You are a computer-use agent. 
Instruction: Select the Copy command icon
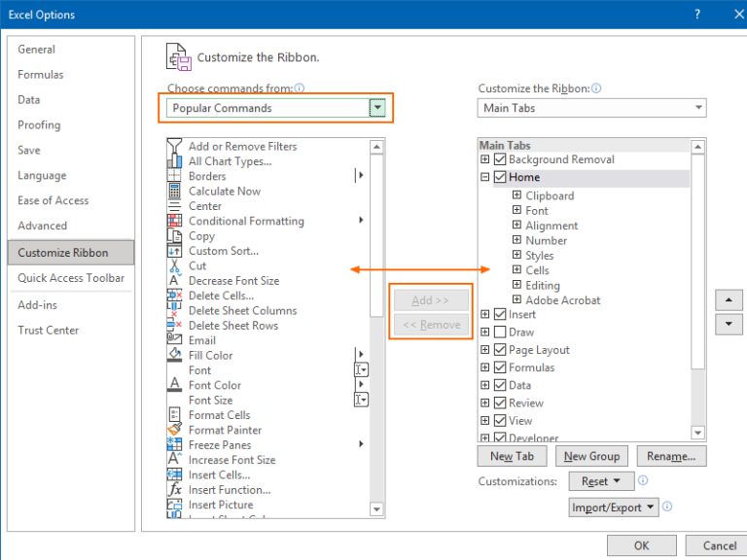tap(174, 236)
